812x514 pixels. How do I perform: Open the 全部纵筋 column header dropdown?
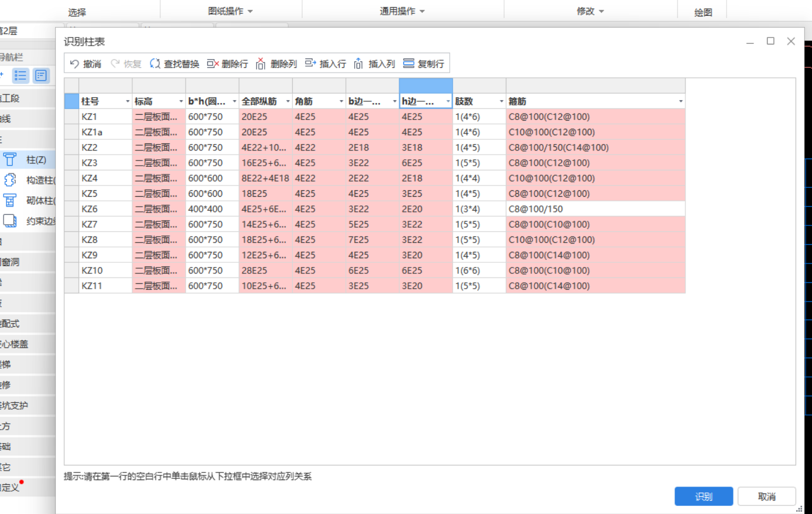tap(288, 102)
